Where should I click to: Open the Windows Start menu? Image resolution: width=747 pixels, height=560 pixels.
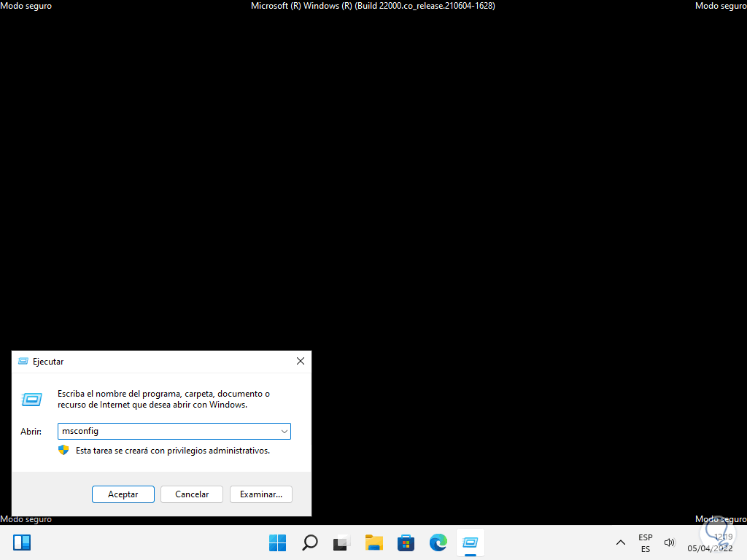[x=277, y=542]
